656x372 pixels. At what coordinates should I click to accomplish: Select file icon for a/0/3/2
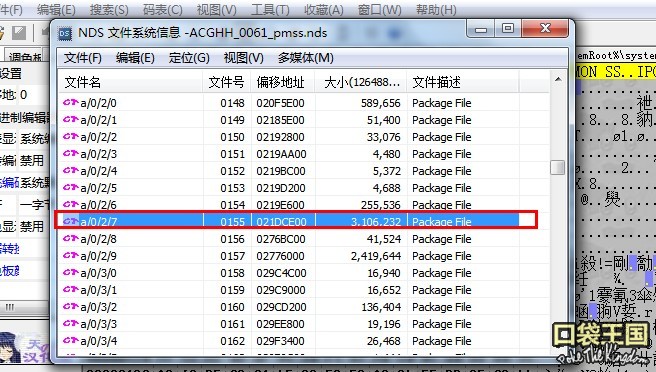(71, 307)
